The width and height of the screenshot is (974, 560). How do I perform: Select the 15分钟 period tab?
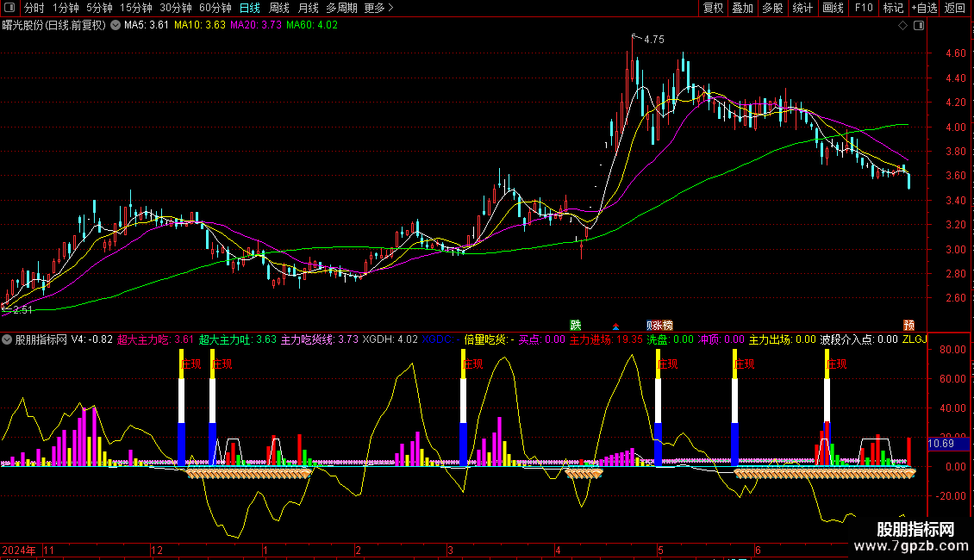pyautogui.click(x=136, y=8)
